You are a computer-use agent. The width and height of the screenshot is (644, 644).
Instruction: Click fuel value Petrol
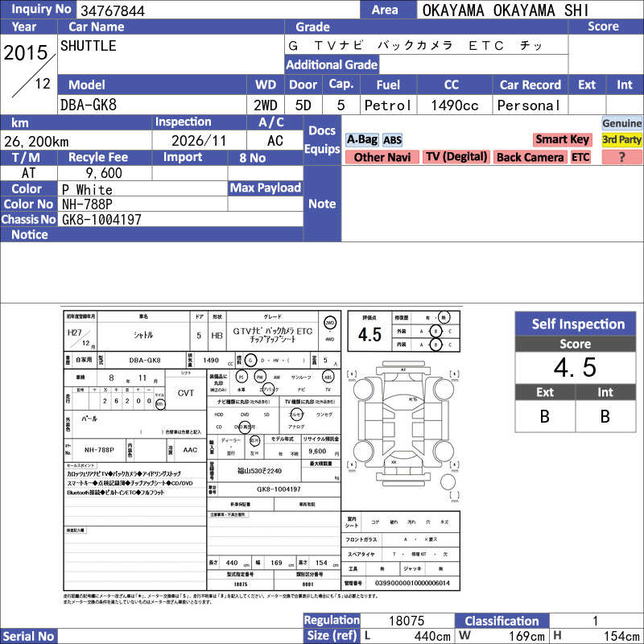coord(388,105)
